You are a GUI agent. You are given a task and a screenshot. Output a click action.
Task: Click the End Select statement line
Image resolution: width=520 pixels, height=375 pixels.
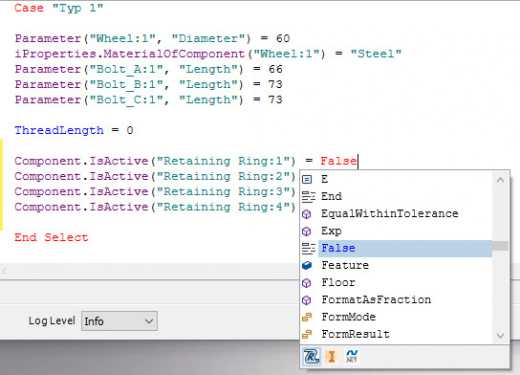coord(51,237)
